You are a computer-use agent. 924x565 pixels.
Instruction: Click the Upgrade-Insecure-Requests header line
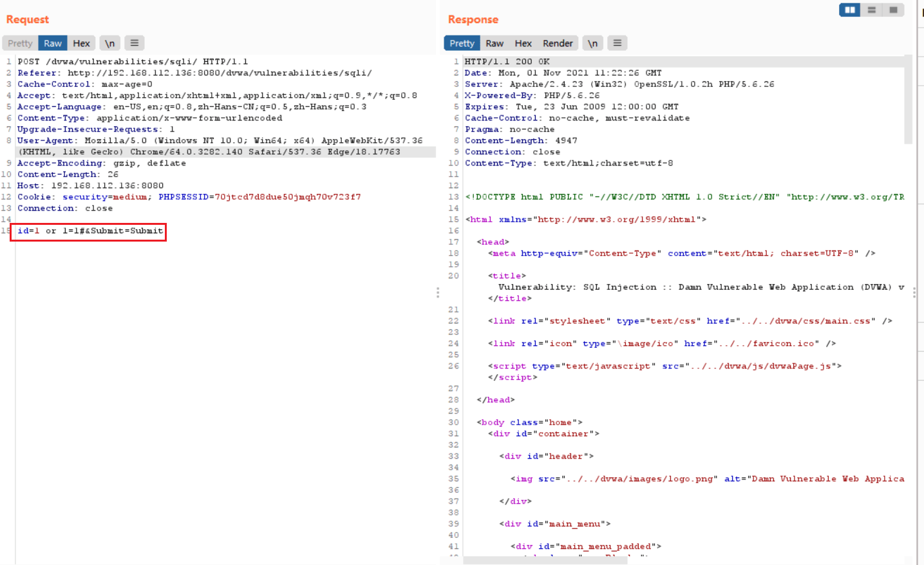click(x=96, y=129)
